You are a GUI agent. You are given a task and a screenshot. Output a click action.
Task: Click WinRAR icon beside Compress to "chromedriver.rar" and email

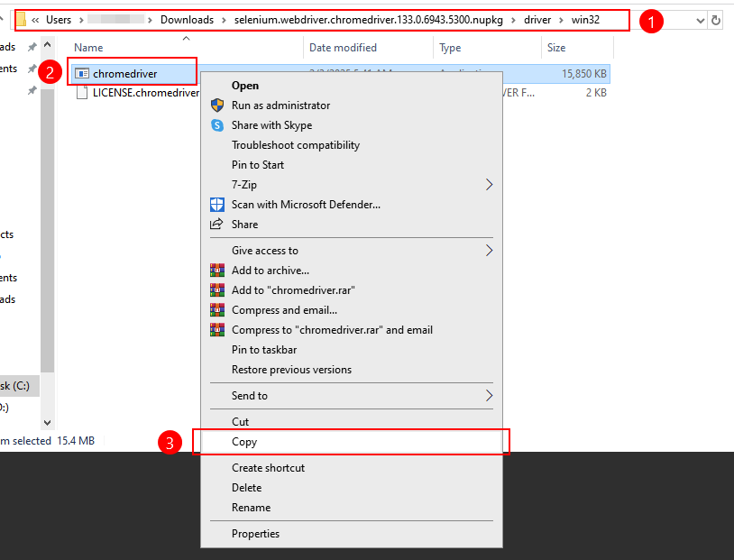(217, 330)
